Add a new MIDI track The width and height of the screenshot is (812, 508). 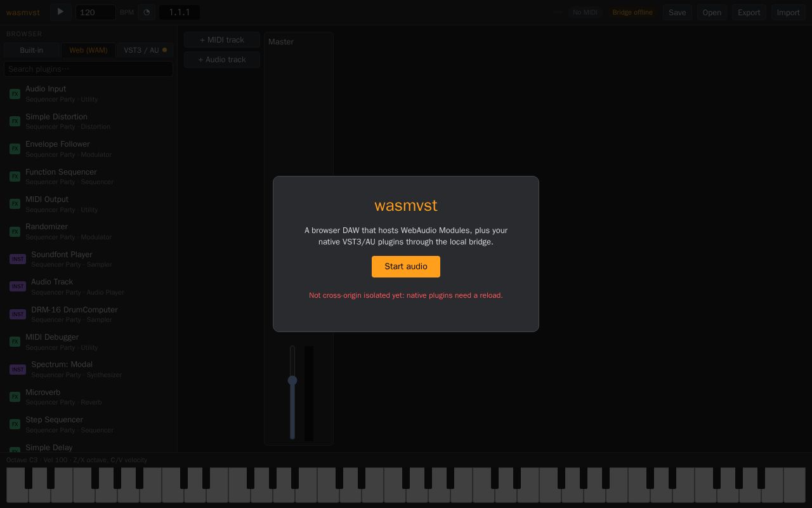222,40
